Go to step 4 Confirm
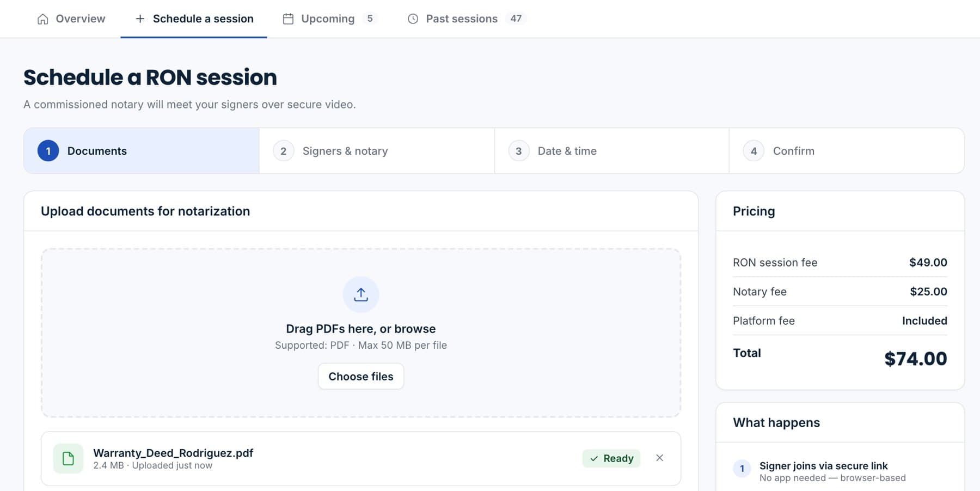The image size is (980, 491). [847, 151]
